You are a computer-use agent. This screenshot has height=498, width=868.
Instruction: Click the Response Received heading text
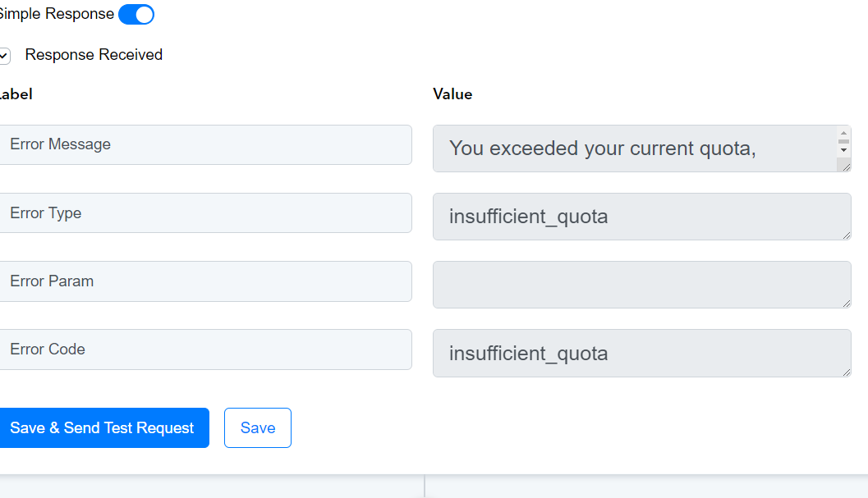click(x=94, y=55)
